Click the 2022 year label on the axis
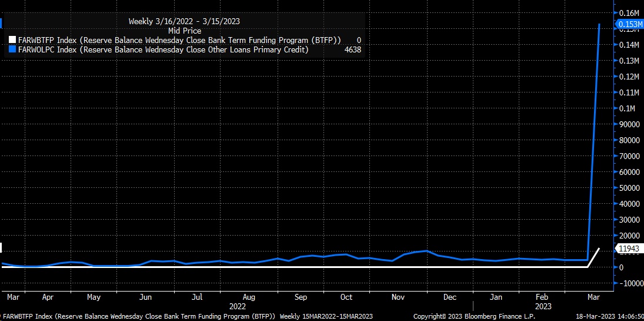Image resolution: width=644 pixels, height=321 pixels. [235, 306]
